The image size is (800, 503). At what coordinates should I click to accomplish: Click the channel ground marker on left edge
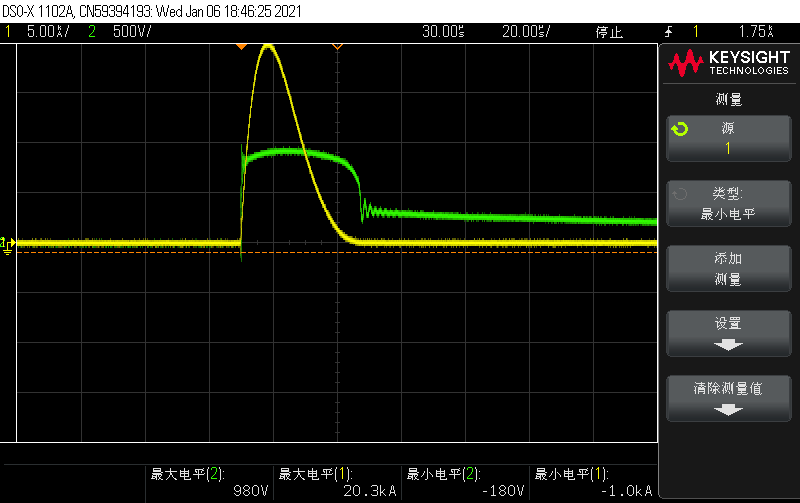pos(6,244)
